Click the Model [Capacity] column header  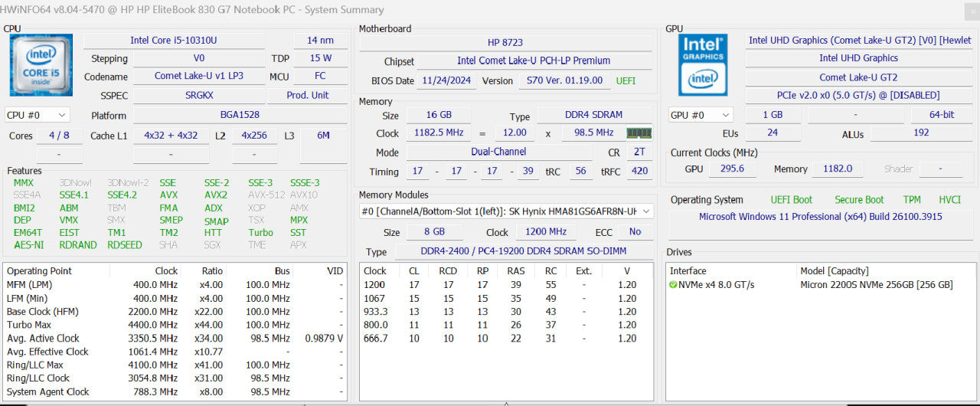(834, 270)
